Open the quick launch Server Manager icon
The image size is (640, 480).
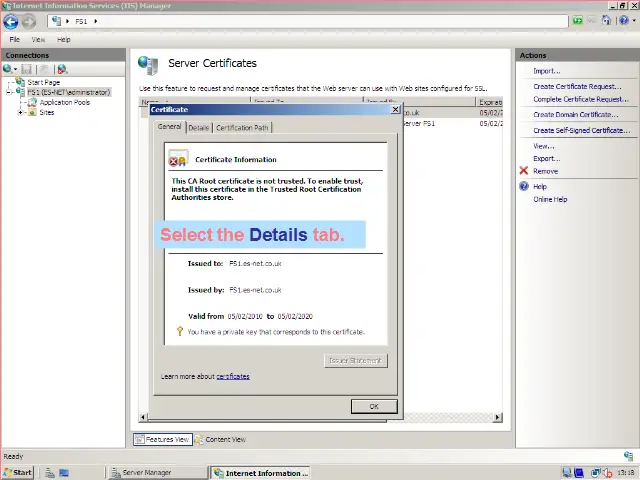click(50, 473)
